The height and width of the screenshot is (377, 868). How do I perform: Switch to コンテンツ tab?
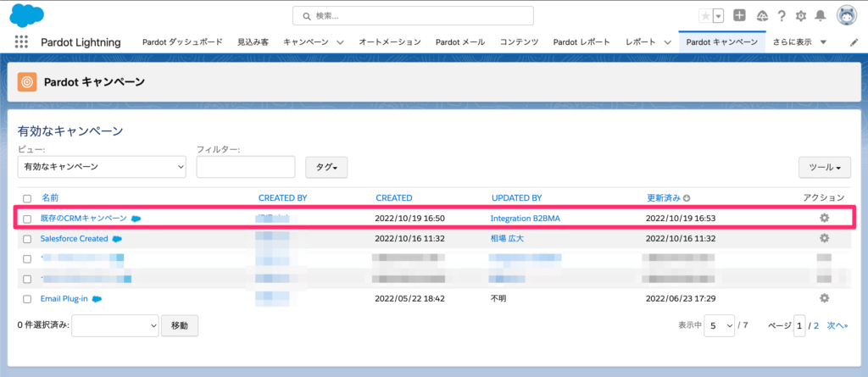(x=520, y=42)
